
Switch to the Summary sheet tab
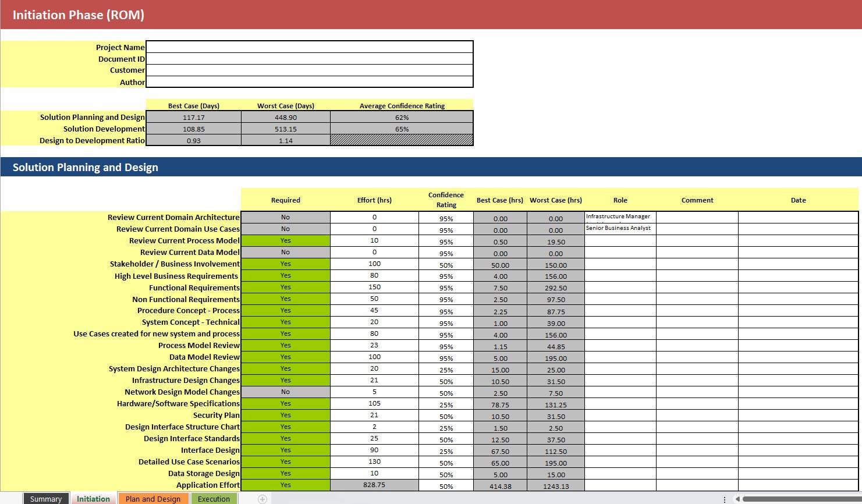[x=45, y=499]
